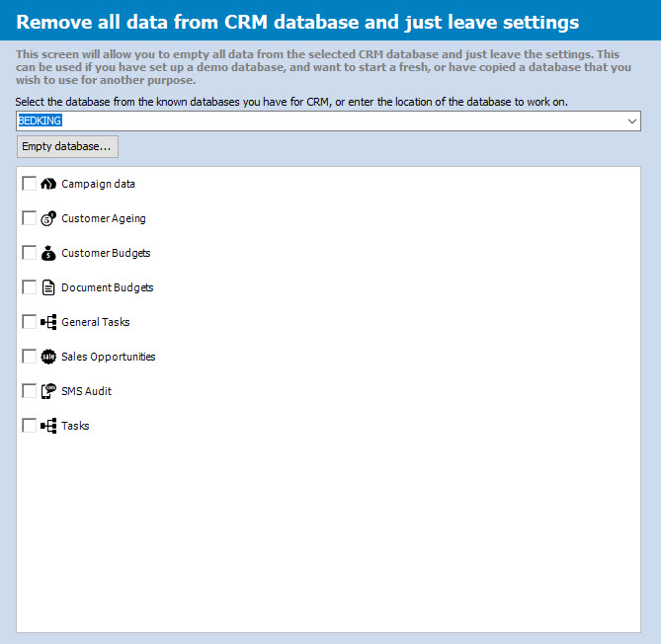This screenshot has width=661, height=644.
Task: Click into the BEDKING database name field
Action: (x=296, y=121)
